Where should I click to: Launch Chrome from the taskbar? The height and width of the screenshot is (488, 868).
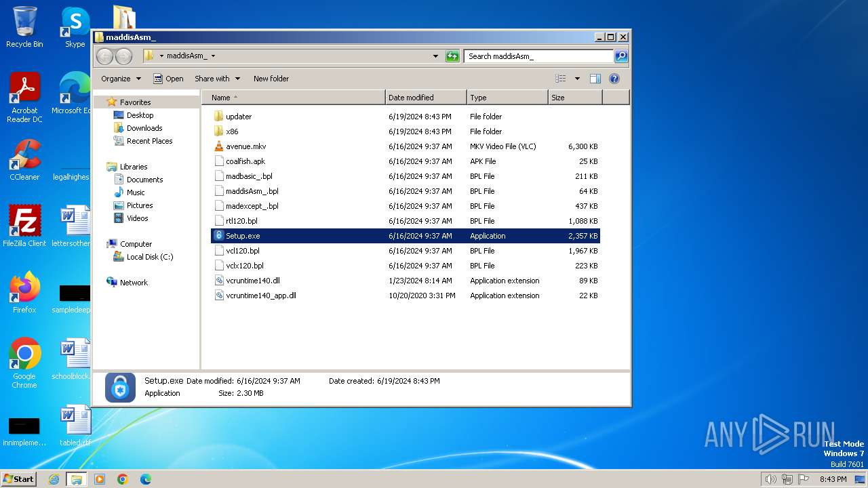click(x=123, y=479)
